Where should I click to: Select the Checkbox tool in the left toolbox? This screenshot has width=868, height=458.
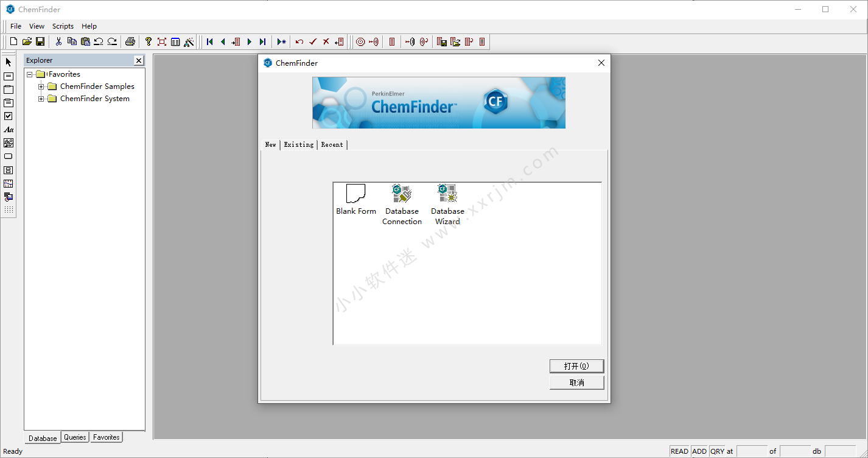click(9, 116)
